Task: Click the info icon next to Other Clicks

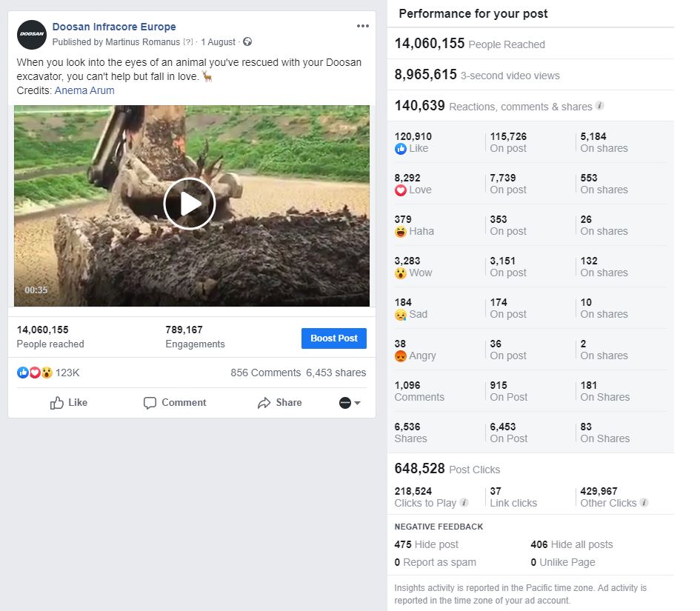Action: click(644, 502)
